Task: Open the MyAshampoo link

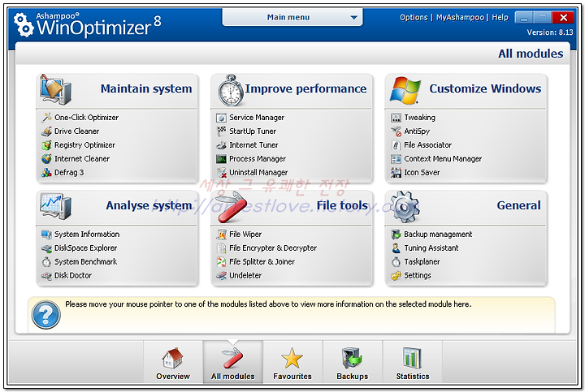Action: pyautogui.click(x=460, y=18)
